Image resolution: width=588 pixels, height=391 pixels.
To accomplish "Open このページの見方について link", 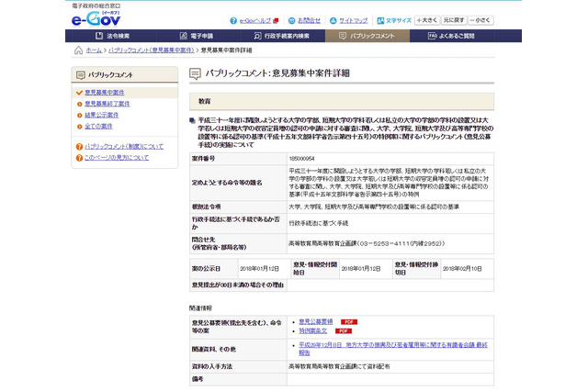I will [117, 158].
